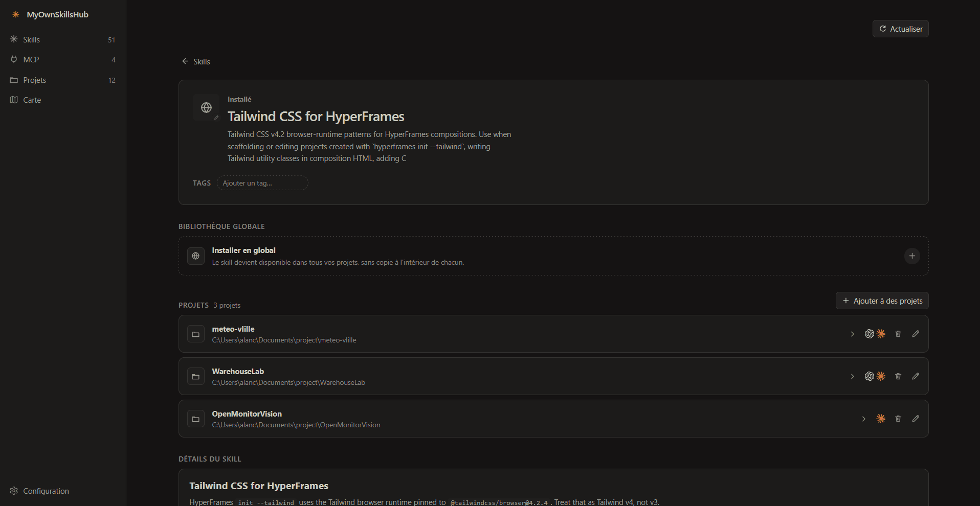Edit skill in WarehouseLab with pencil icon
This screenshot has height=506, width=980.
click(916, 376)
